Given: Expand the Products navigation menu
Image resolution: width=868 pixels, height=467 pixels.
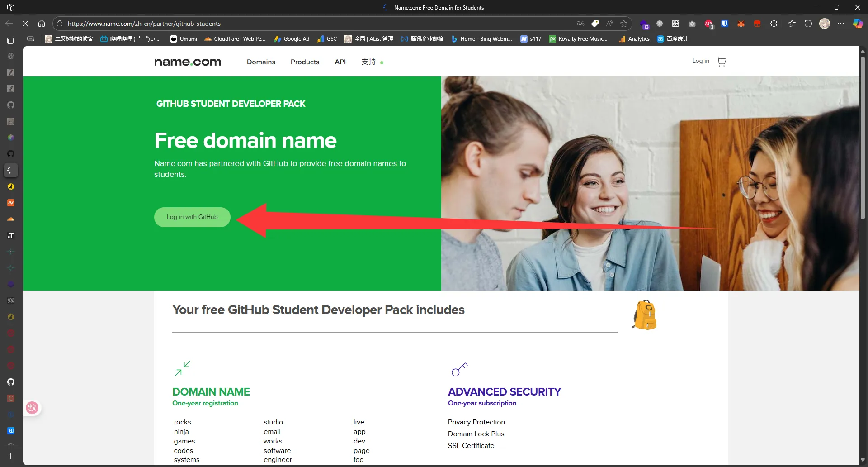Looking at the screenshot, I should [305, 62].
